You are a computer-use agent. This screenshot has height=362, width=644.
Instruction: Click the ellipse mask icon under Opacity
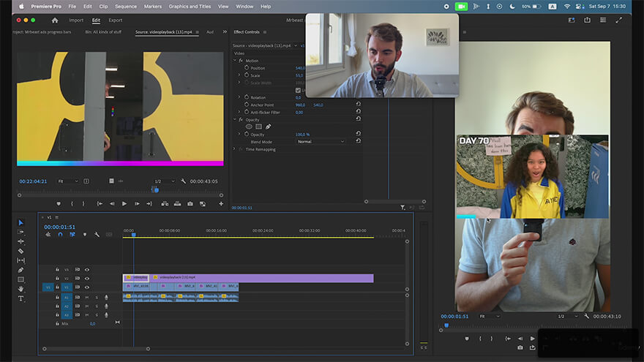[x=249, y=127]
